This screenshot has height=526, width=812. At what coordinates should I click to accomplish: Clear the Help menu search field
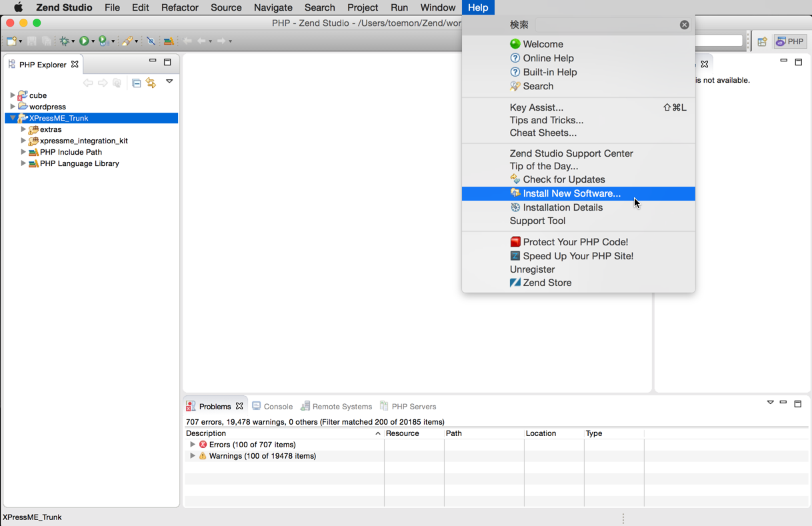[684, 25]
